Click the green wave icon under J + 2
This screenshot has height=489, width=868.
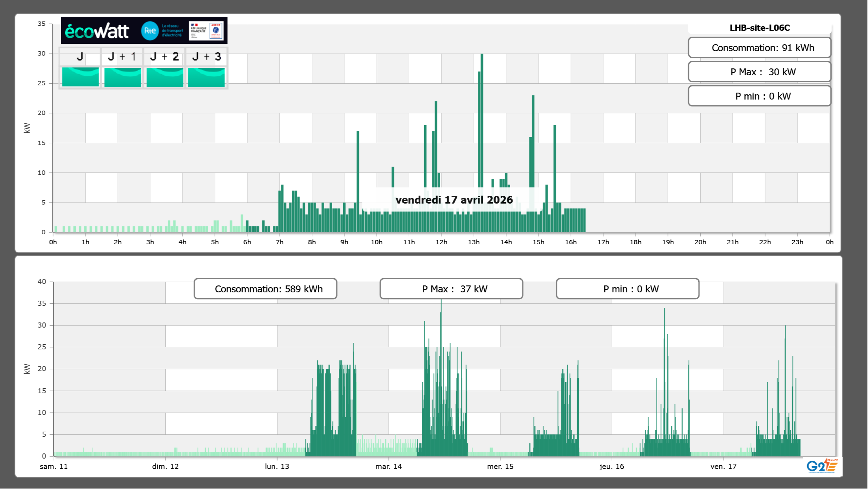(x=165, y=77)
